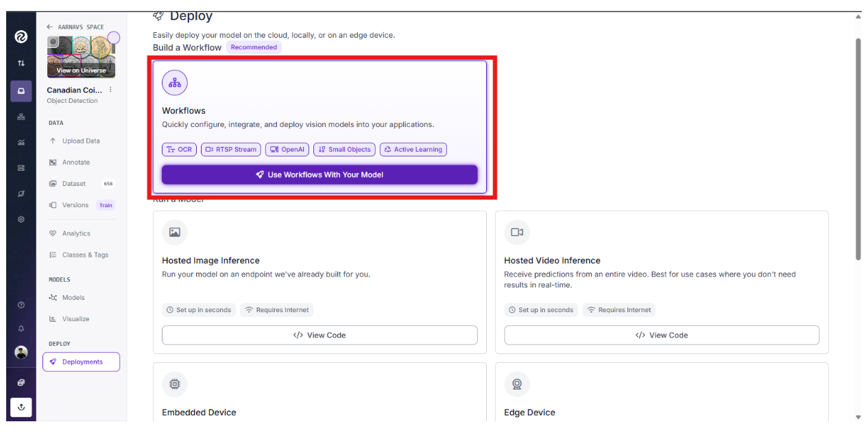Open the three-dot menu beside Canadian Coi...
The height and width of the screenshot is (435, 868).
110,90
